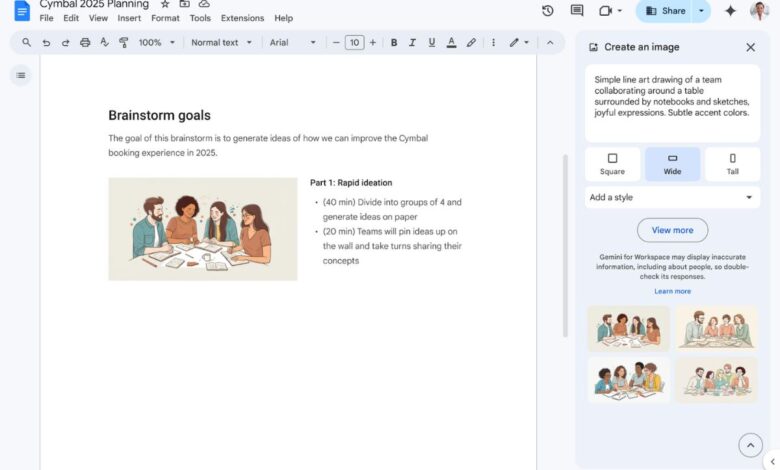Star the Cymbal 2025 Planning document

click(x=165, y=4)
